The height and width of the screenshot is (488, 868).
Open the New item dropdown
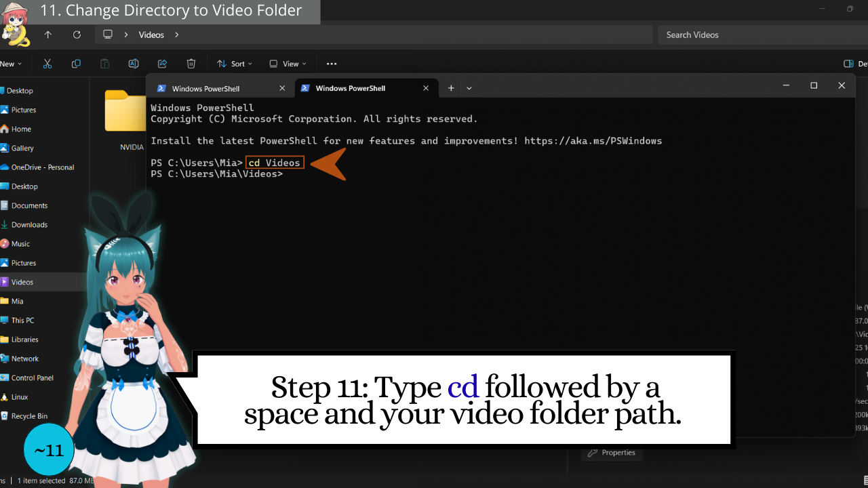[x=11, y=64]
